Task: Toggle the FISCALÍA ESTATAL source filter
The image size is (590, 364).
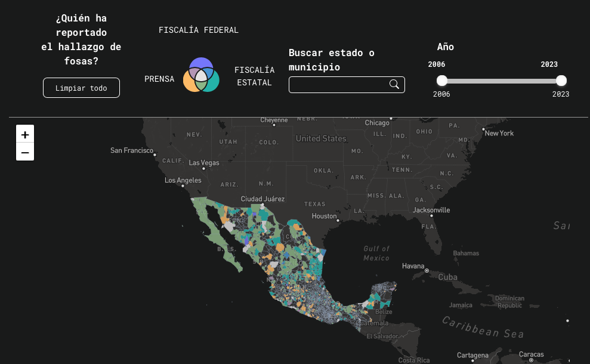Action: pyautogui.click(x=215, y=84)
